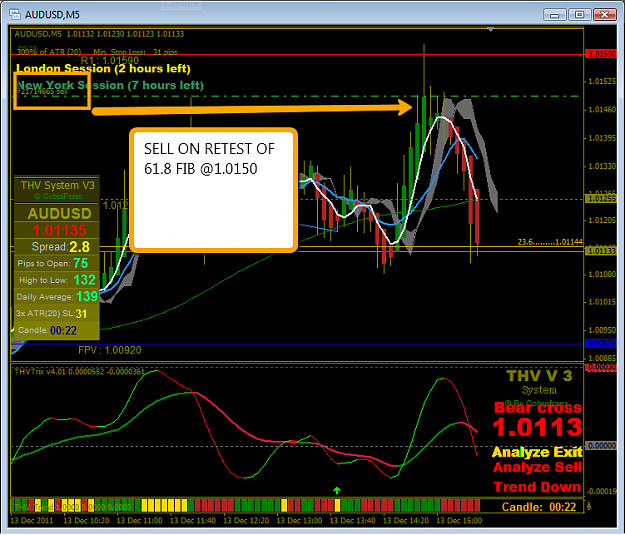Click the 'Analyze Sell' text

click(537, 467)
